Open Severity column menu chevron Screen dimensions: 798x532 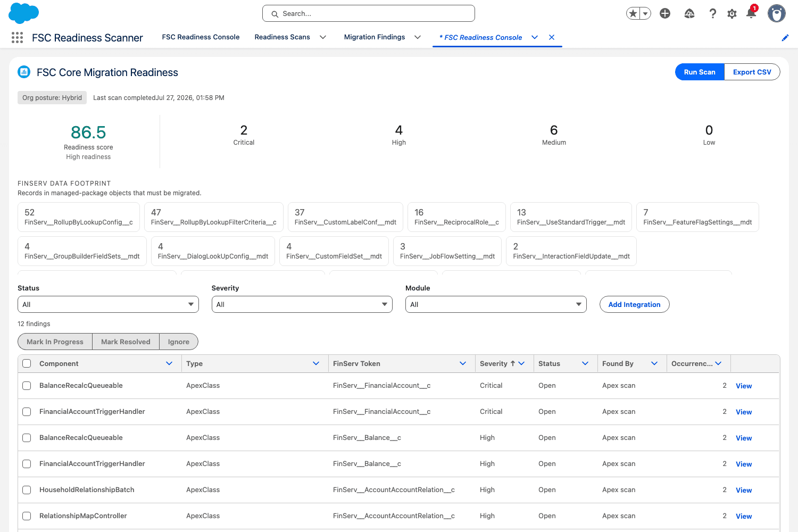521,363
